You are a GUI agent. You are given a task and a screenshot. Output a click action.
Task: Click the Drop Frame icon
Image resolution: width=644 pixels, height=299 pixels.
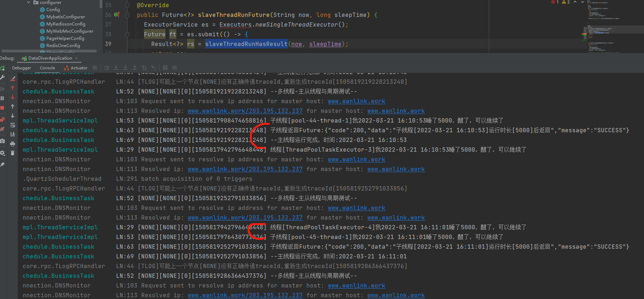144,68
